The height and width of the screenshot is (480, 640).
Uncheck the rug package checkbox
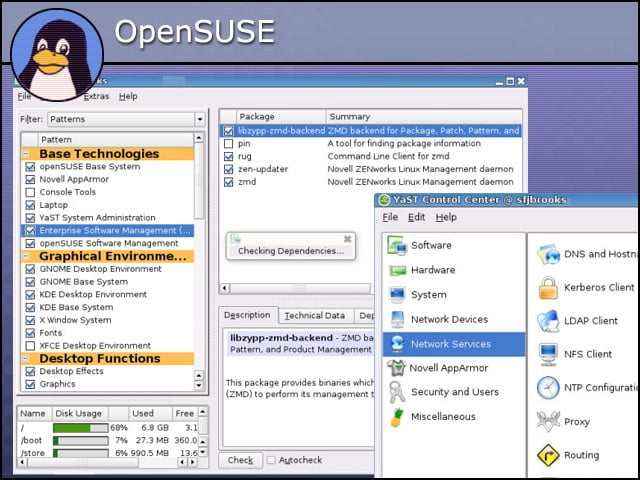(229, 157)
